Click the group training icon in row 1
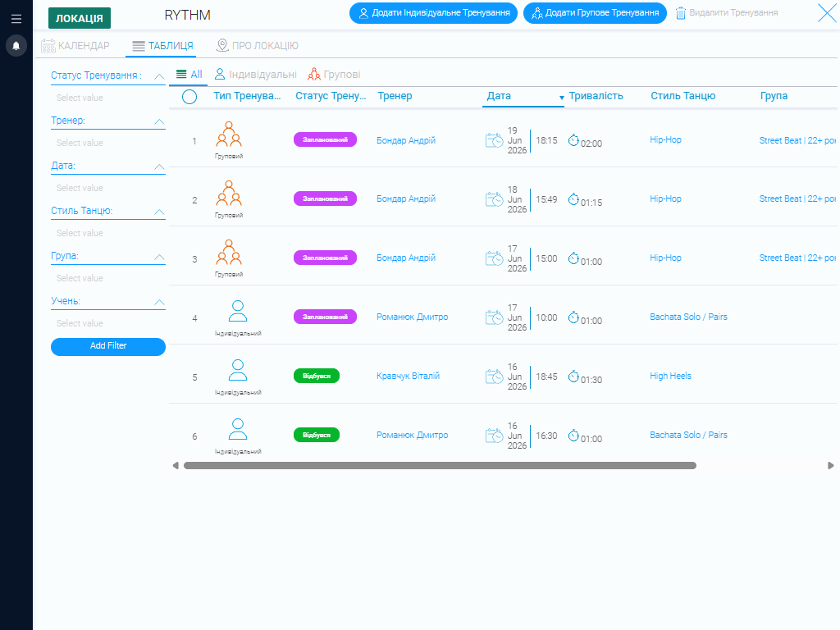 (x=229, y=134)
